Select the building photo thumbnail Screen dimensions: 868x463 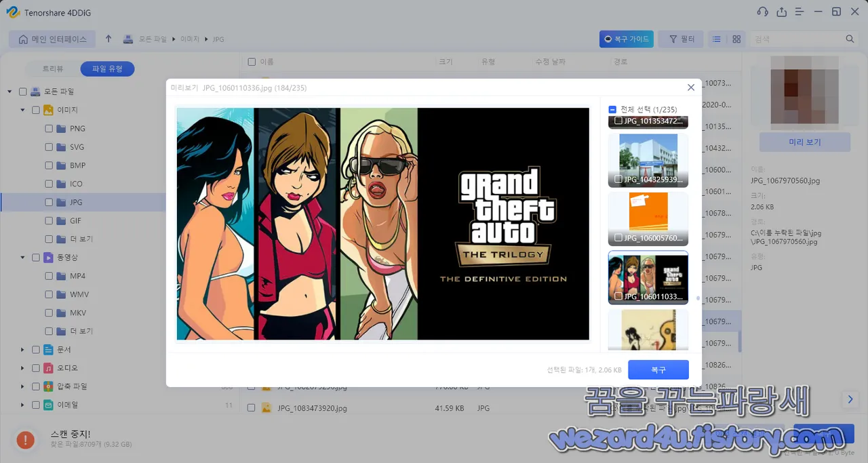(648, 160)
